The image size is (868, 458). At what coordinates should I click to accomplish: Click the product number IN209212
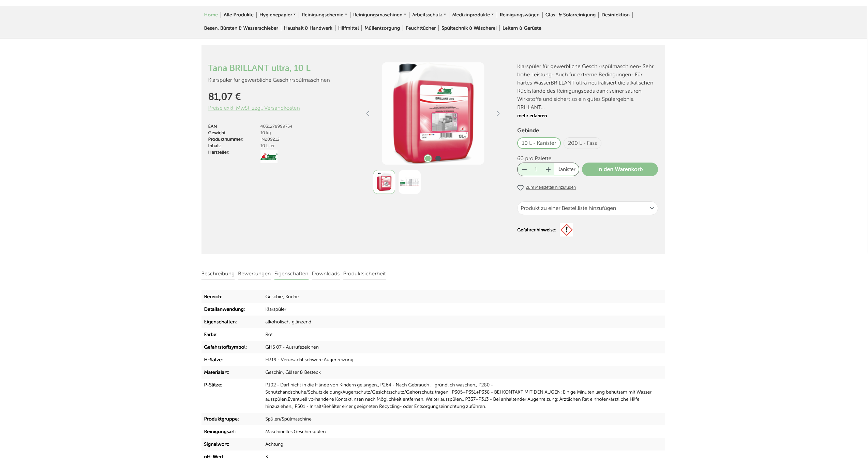270,139
